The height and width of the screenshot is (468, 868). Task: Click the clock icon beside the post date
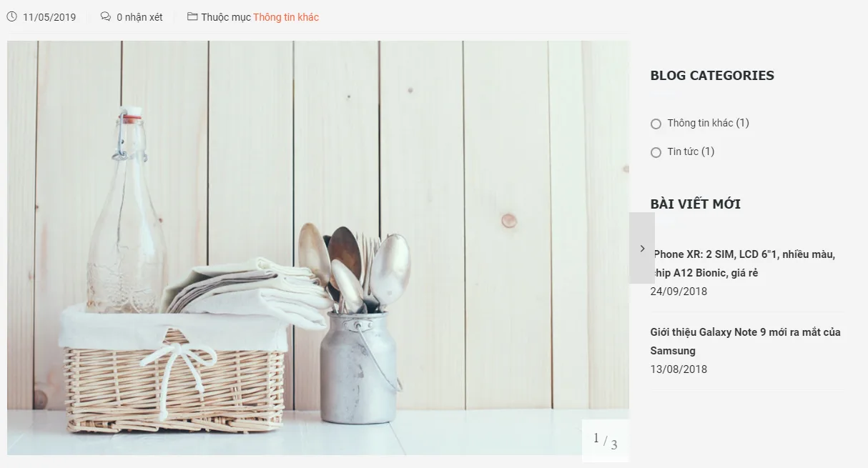coord(11,16)
